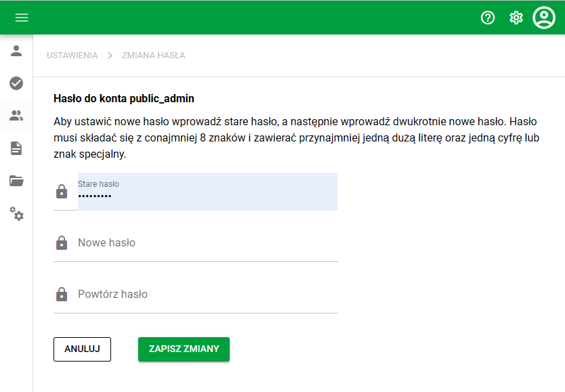Select the Nowe hasło input field
Screen dimensions: 565x392
tap(203, 242)
